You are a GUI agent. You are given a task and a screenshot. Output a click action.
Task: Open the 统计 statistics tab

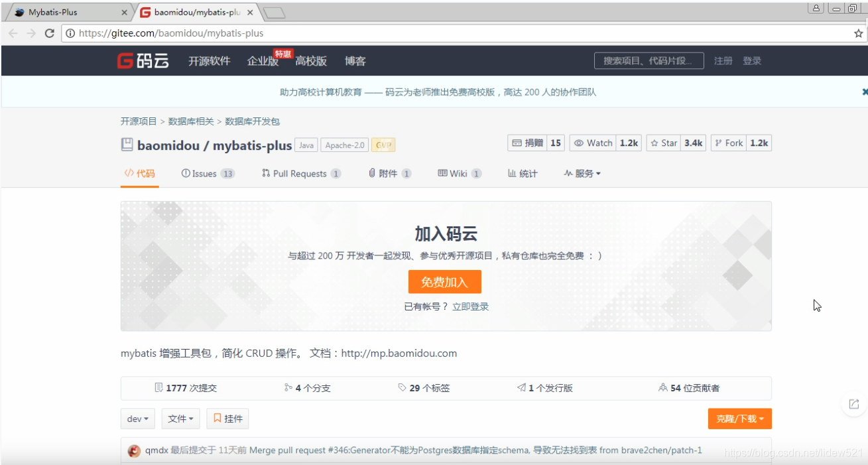(523, 173)
